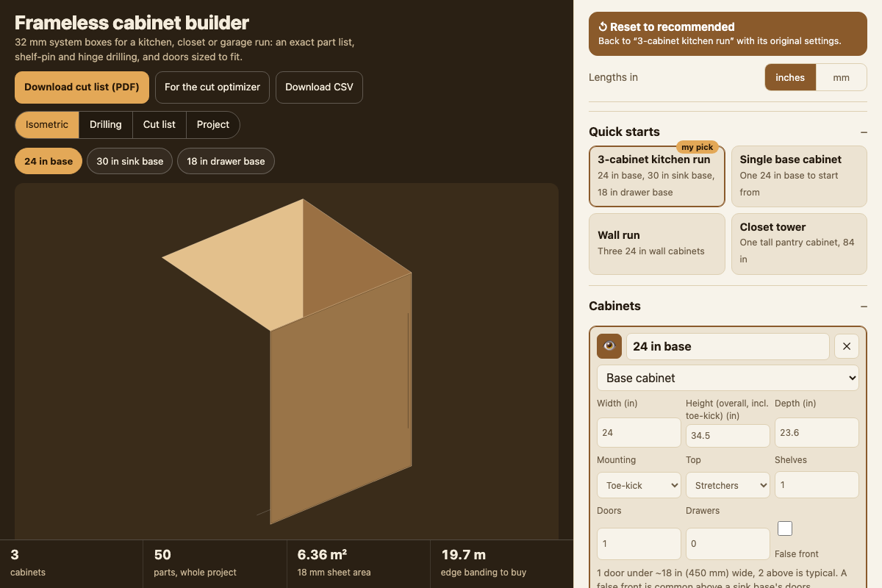Click the Width (in) input field
Viewport: 882px width, 588px height.
pyautogui.click(x=639, y=433)
